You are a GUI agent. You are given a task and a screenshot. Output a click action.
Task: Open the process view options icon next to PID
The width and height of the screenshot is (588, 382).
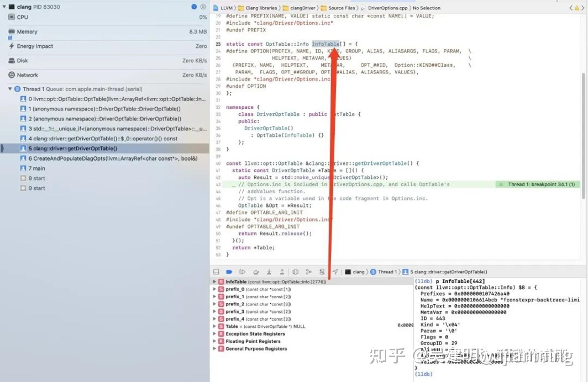[x=203, y=7]
